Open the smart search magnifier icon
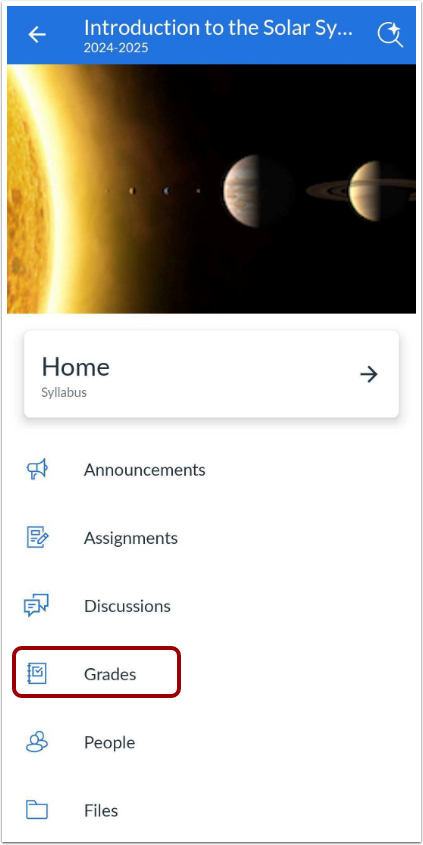The width and height of the screenshot is (423, 845). tap(390, 35)
